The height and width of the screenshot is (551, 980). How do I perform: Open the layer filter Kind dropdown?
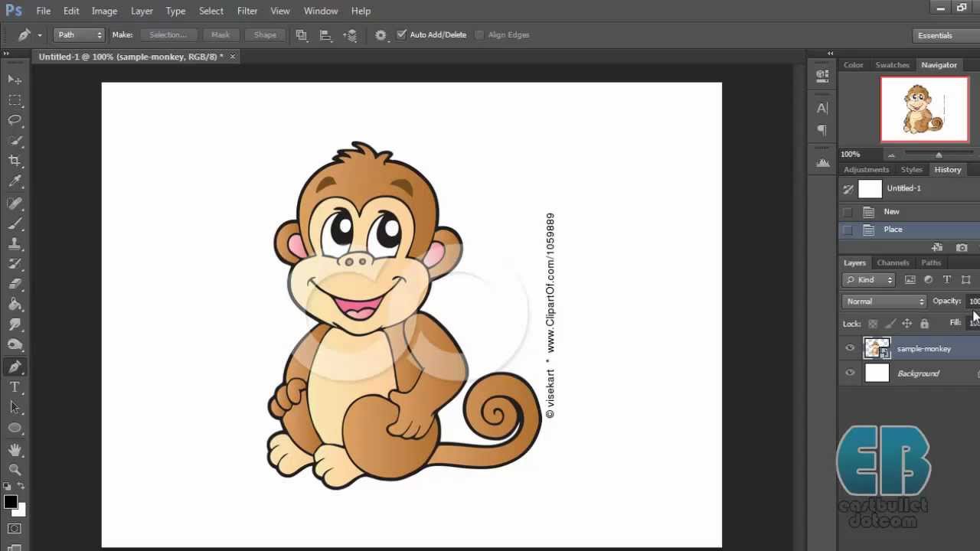[x=869, y=280]
